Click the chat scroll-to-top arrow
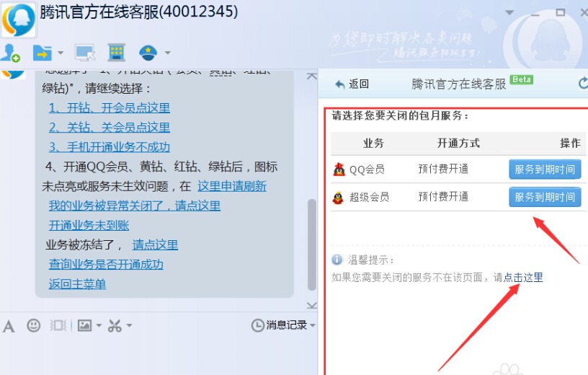 311,76
